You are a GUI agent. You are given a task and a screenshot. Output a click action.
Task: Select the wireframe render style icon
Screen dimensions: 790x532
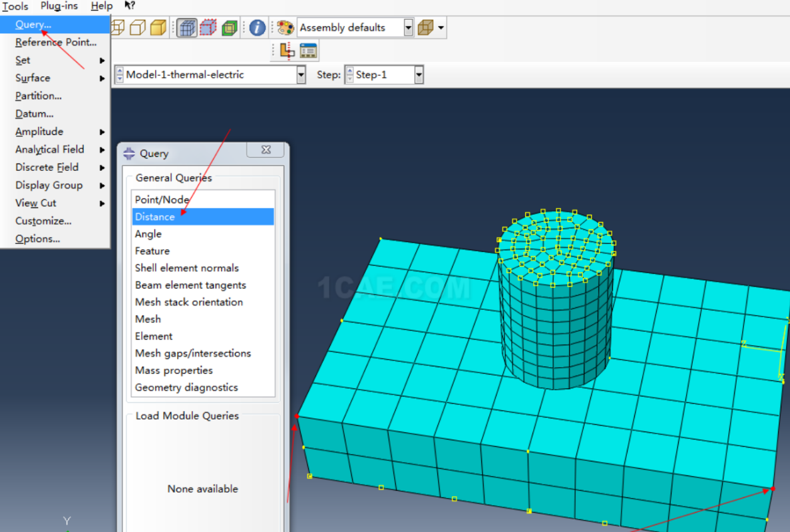pos(117,27)
